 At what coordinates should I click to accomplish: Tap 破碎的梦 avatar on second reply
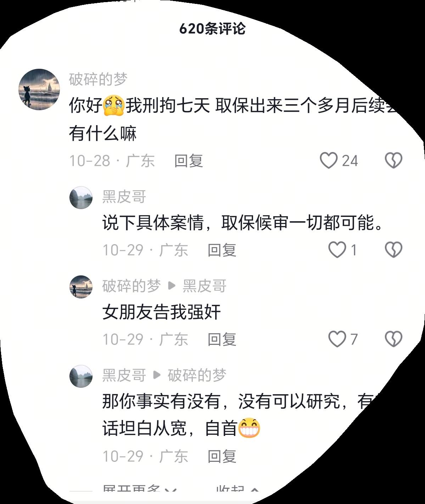(81, 287)
